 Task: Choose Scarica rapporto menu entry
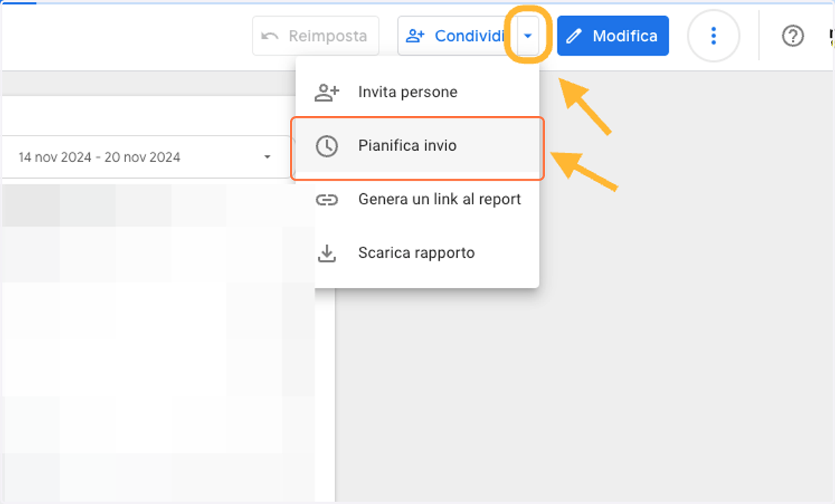(417, 252)
